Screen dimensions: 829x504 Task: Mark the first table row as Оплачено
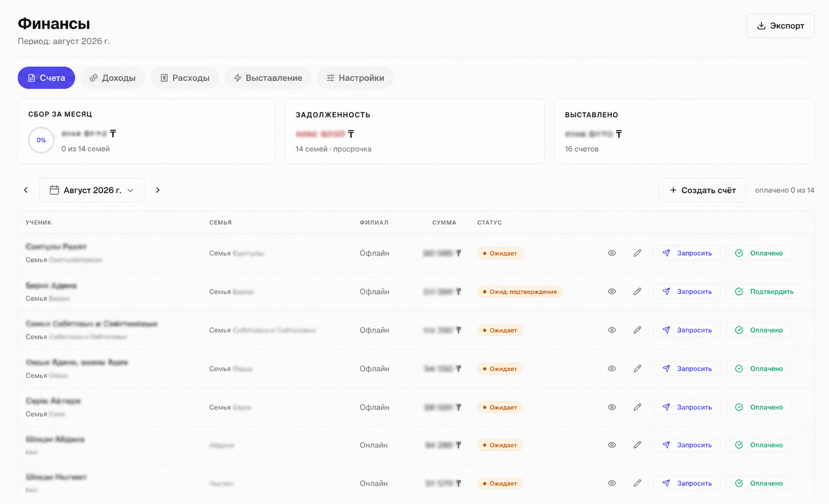[759, 253]
